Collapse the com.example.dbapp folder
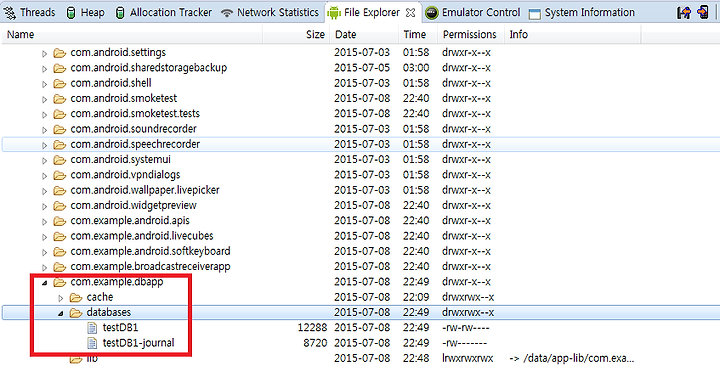720x366 pixels. [x=45, y=283]
